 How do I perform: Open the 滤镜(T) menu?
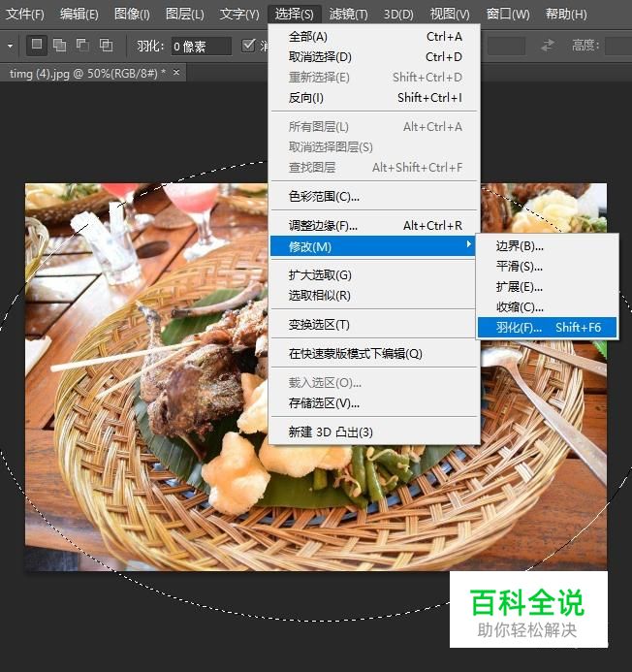[348, 15]
